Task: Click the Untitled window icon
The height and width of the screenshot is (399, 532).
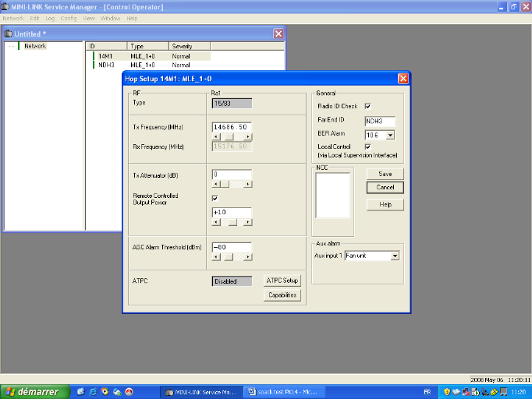Action: coord(9,34)
